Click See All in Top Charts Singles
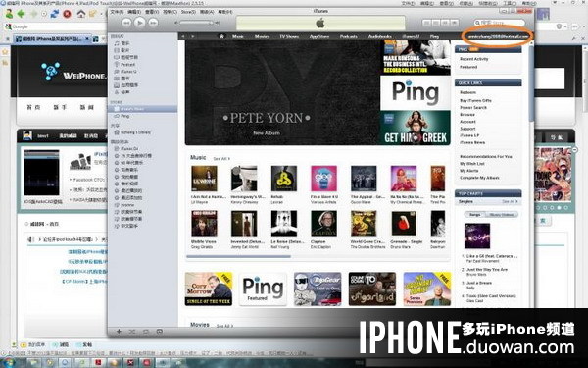Viewport: 588px width, 368px height. click(510, 201)
